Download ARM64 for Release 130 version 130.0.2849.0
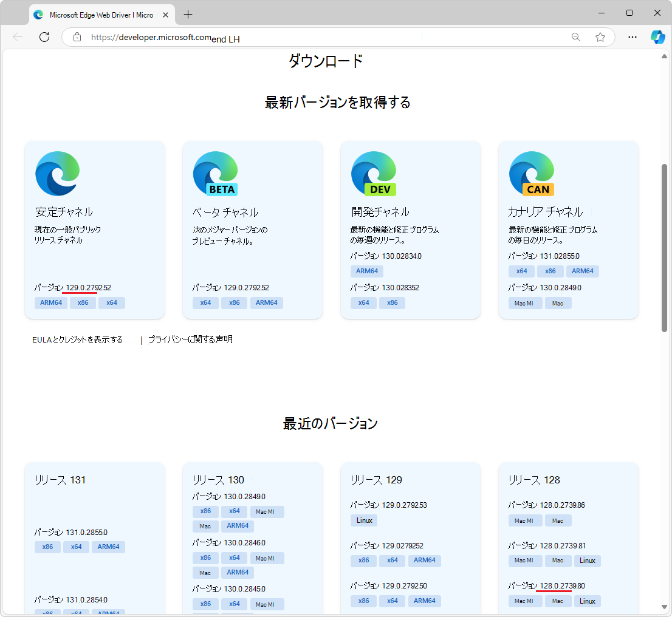Viewport: 672px width, 617px height. click(238, 526)
